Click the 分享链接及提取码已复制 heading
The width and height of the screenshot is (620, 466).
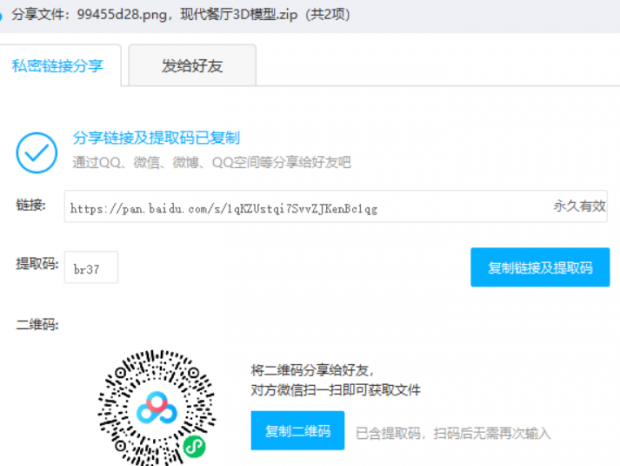coord(156,138)
